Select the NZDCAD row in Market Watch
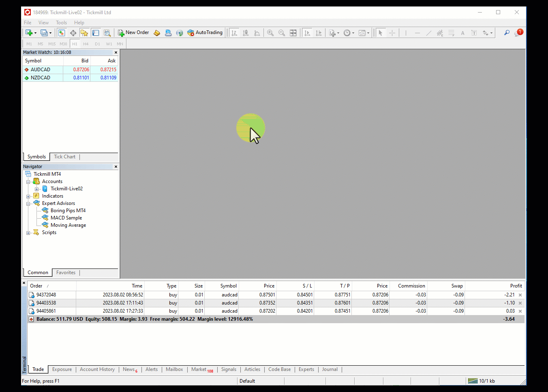Screen dimensions: 548x392 pyautogui.click(x=41, y=78)
